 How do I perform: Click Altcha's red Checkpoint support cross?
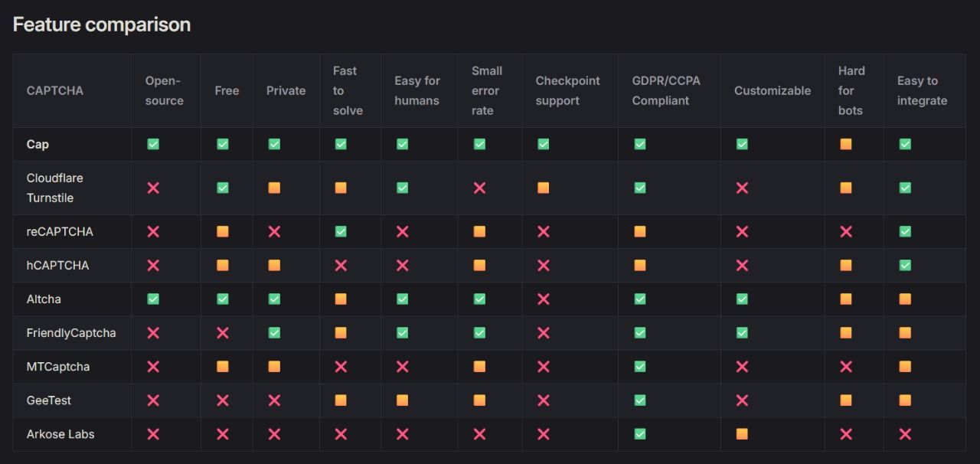click(x=543, y=299)
